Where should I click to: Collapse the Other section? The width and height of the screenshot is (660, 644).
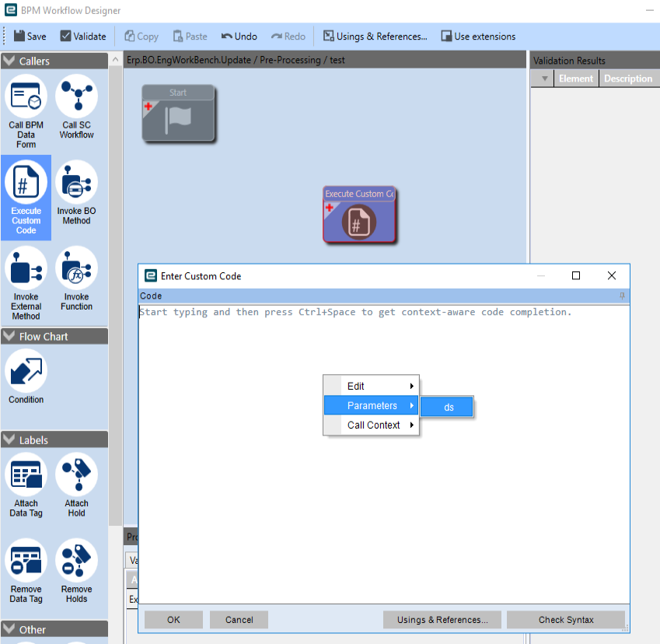[9, 629]
